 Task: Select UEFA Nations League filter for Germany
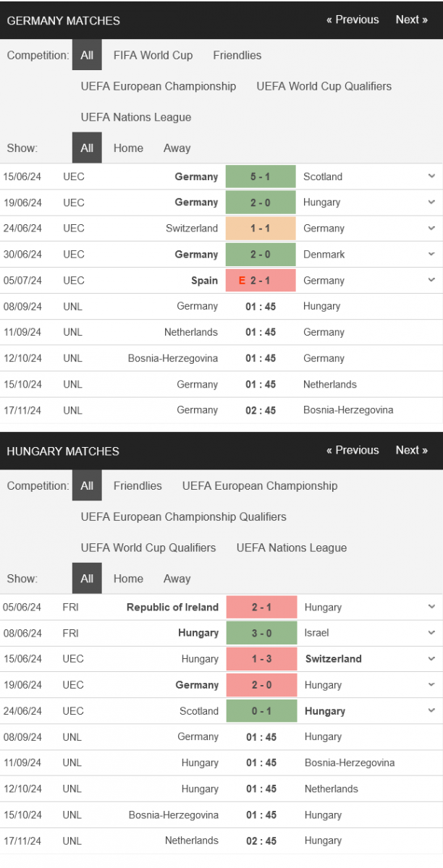tap(136, 117)
